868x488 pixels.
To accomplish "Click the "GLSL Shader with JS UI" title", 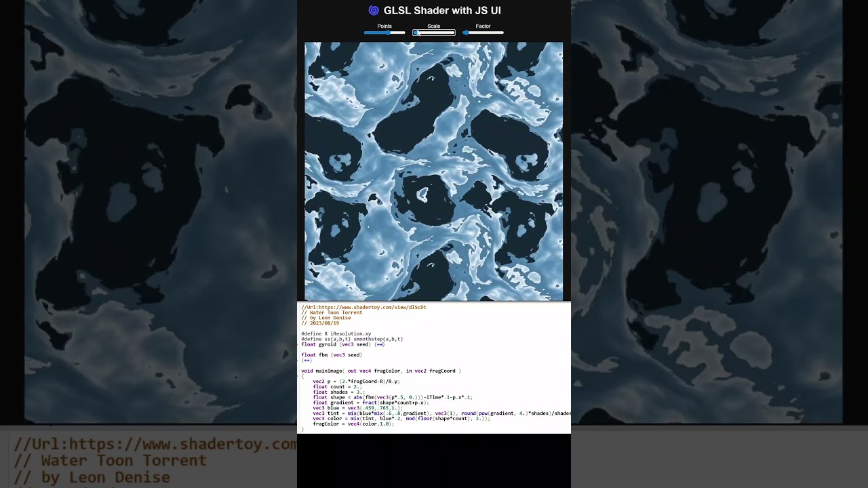I will 442,10.
